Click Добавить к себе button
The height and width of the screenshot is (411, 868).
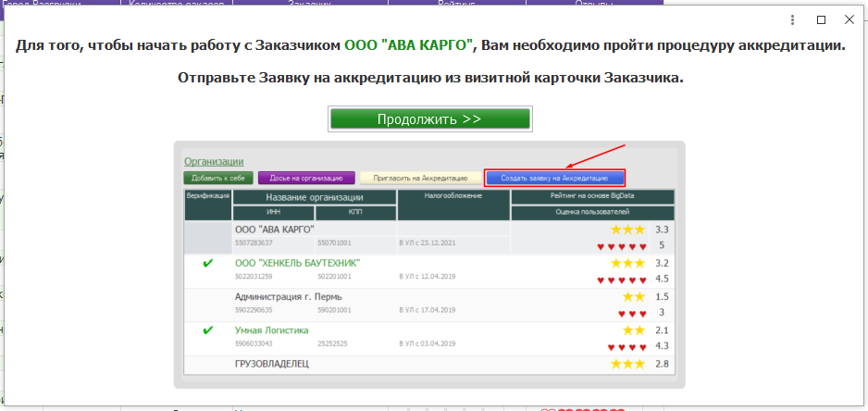pyautogui.click(x=218, y=179)
